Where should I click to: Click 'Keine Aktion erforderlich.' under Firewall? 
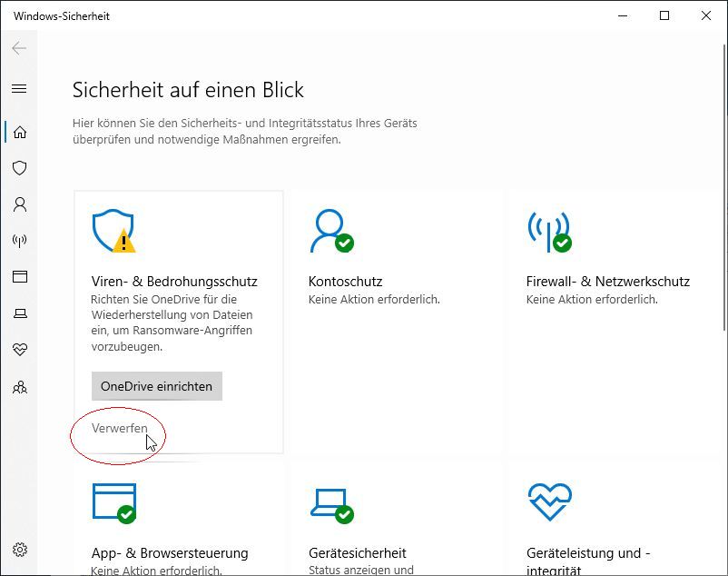coord(592,300)
